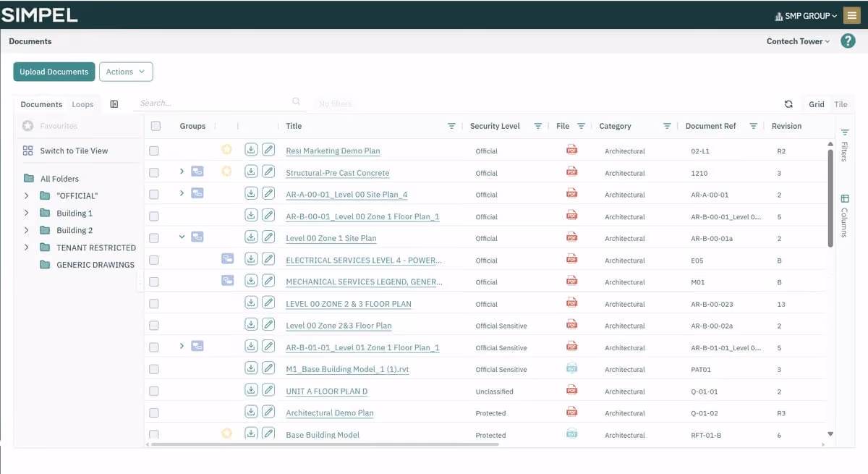Expand the Building 2 folder

[27, 230]
